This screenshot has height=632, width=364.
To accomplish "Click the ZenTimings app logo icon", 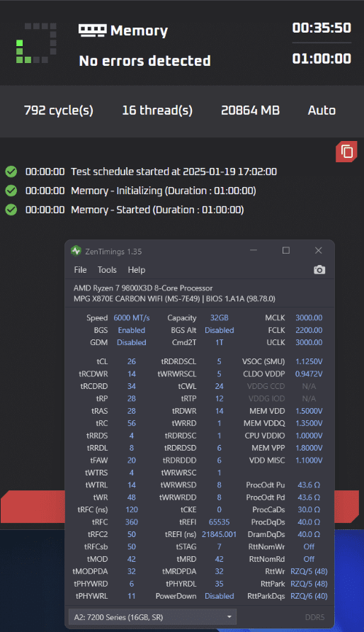I will (x=76, y=251).
